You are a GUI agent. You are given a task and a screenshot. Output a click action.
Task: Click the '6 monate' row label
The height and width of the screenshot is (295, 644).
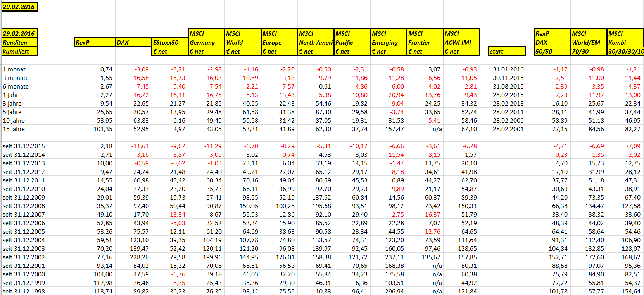(16, 86)
